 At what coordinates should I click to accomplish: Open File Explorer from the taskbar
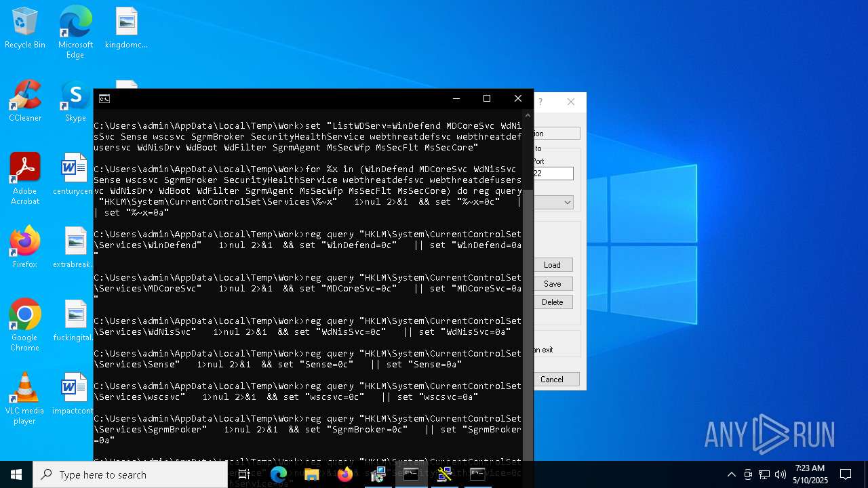coord(312,474)
